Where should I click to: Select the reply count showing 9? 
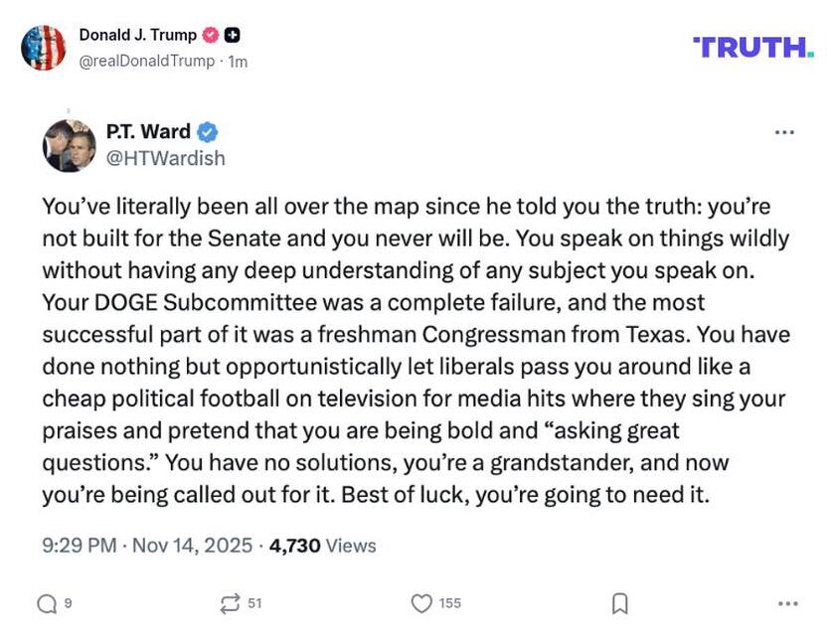(x=66, y=600)
